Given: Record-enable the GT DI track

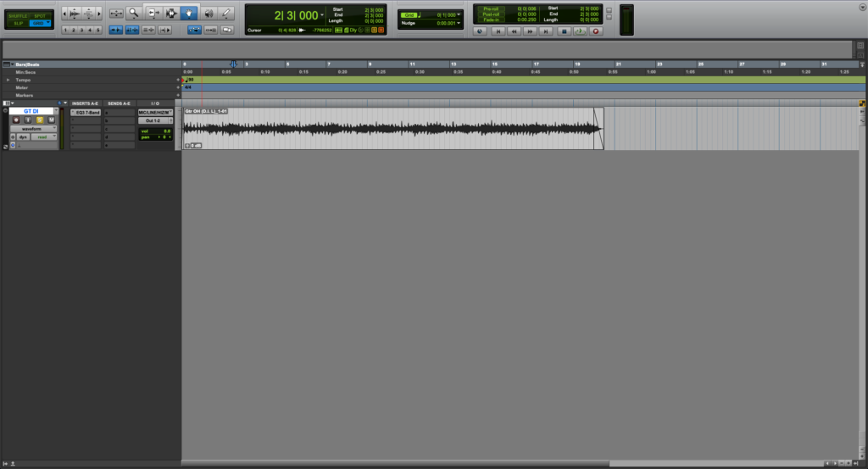Looking at the screenshot, I should (16, 120).
